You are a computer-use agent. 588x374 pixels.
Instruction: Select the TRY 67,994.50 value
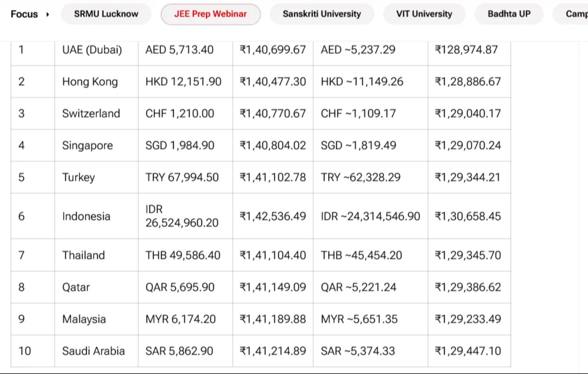point(182,177)
